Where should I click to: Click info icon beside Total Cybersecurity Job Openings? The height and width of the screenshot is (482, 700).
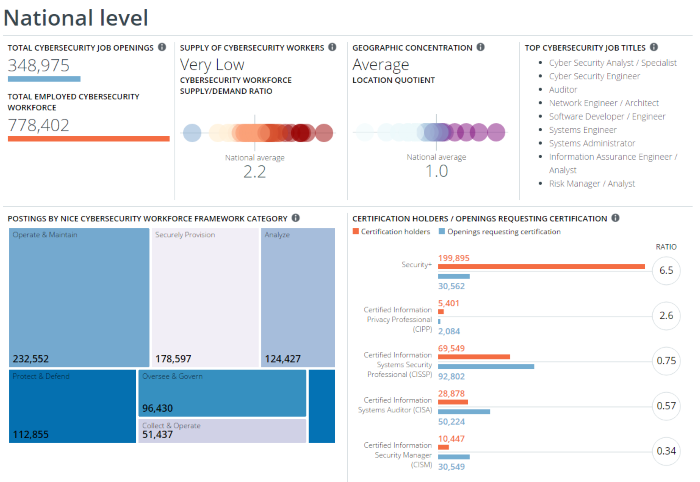pyautogui.click(x=162, y=47)
